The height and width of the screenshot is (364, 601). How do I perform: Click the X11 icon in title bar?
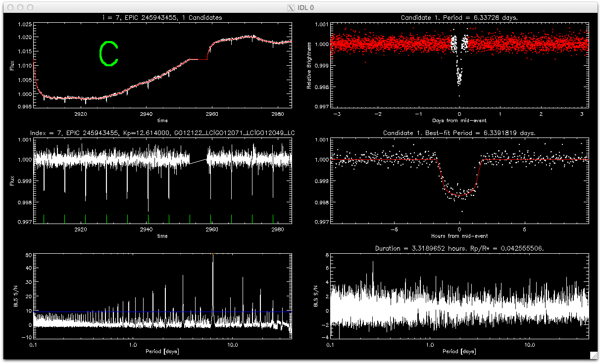[291, 7]
